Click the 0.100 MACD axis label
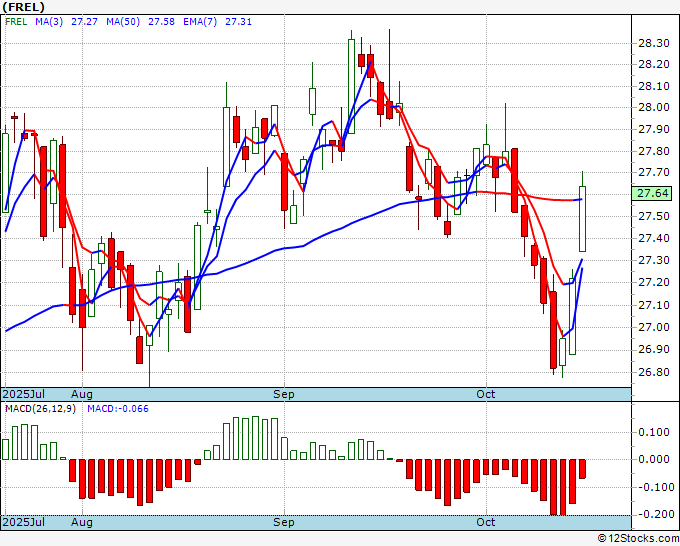Viewport: 680px width, 546px height. pos(653,432)
